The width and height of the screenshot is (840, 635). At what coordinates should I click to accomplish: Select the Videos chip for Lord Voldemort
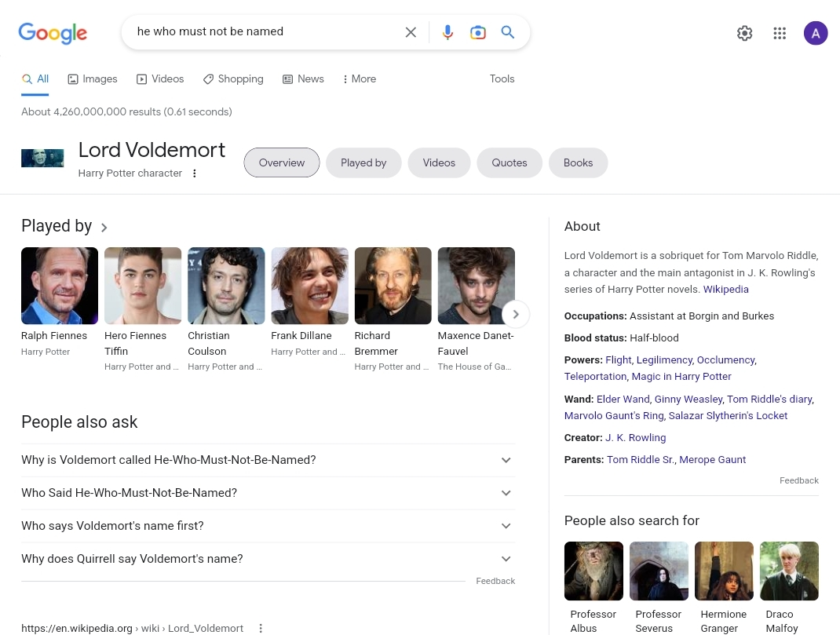point(440,162)
